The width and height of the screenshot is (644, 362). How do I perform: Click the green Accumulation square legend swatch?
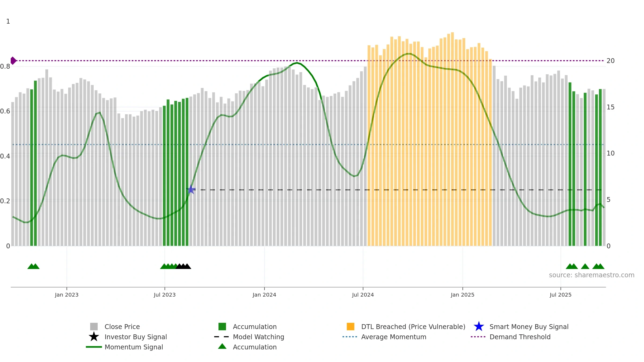(x=222, y=327)
